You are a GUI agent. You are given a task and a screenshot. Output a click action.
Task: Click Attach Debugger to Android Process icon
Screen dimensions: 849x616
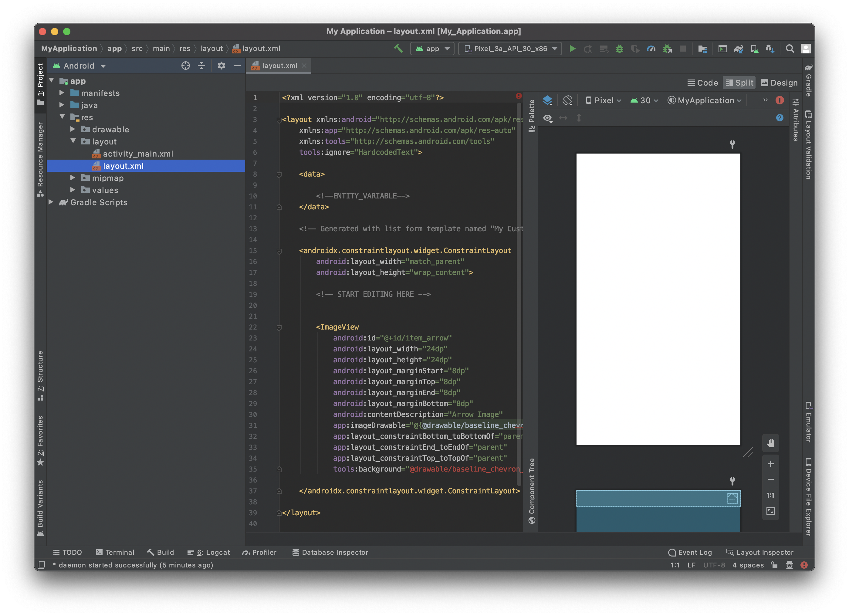[x=667, y=49]
